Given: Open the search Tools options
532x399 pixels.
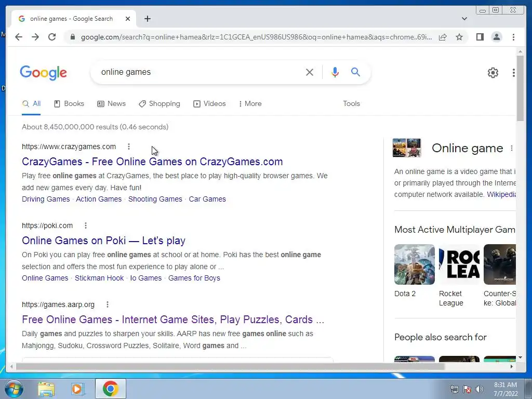Looking at the screenshot, I should (x=351, y=104).
